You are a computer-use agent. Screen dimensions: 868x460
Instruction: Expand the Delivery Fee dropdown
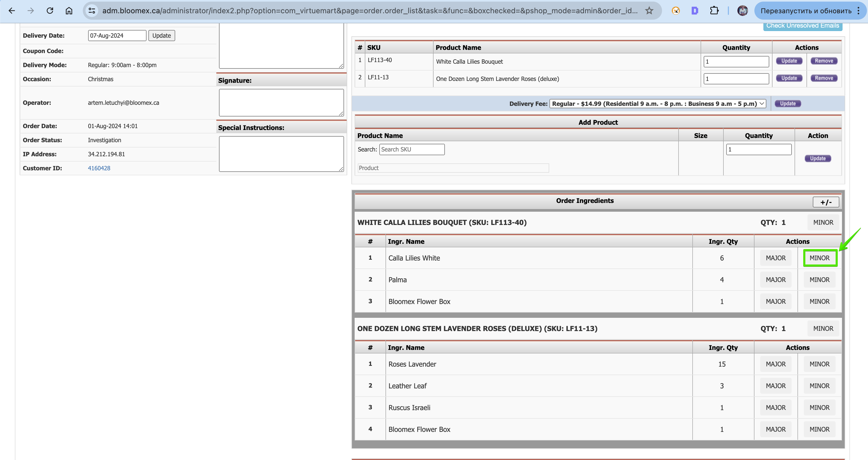(658, 104)
